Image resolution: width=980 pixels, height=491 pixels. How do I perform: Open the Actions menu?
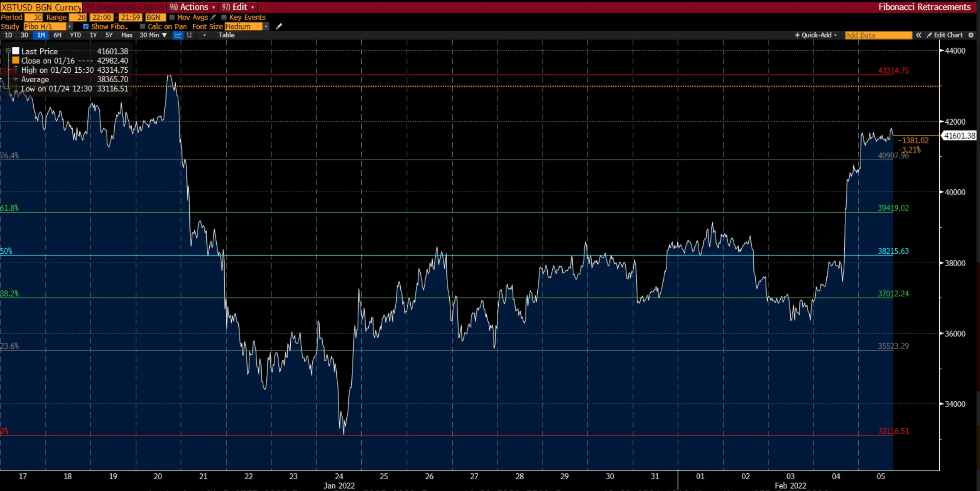pyautogui.click(x=193, y=7)
